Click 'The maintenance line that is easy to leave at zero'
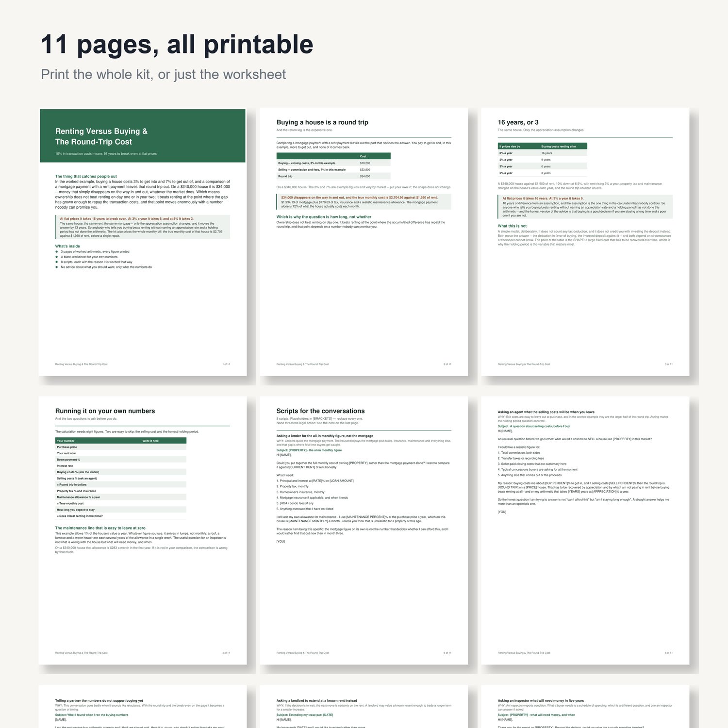Viewport: 728px width, 728px height. click(x=100, y=528)
